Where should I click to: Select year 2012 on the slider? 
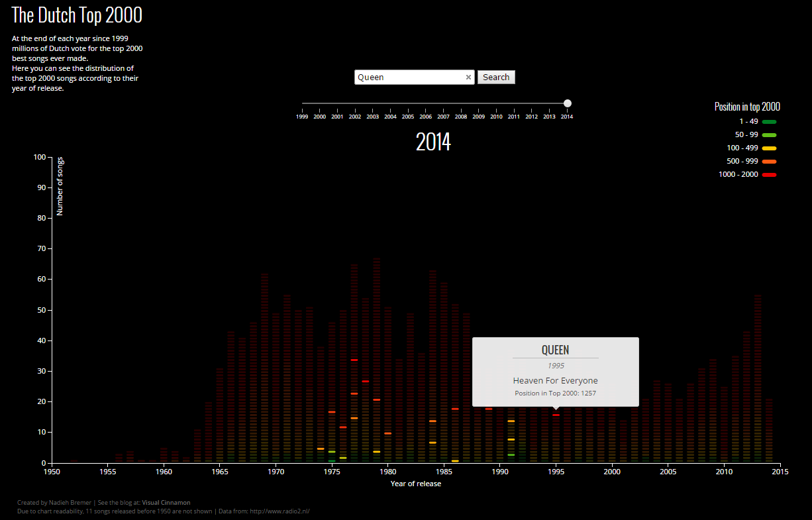click(532, 116)
